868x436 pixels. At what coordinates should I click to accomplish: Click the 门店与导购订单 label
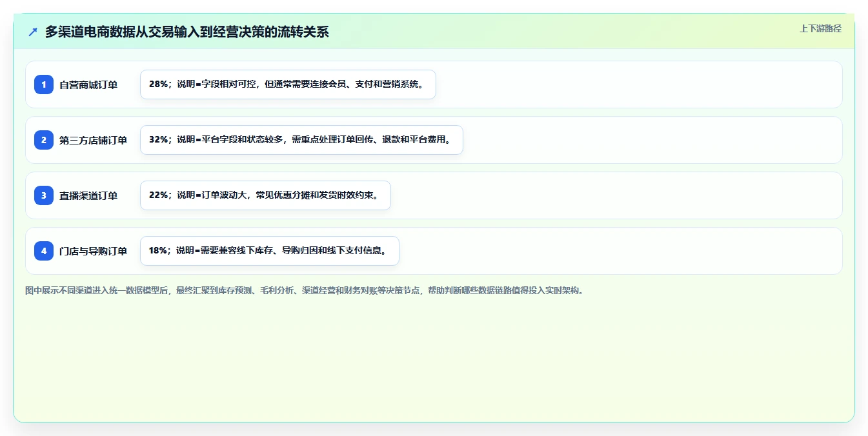coord(94,251)
